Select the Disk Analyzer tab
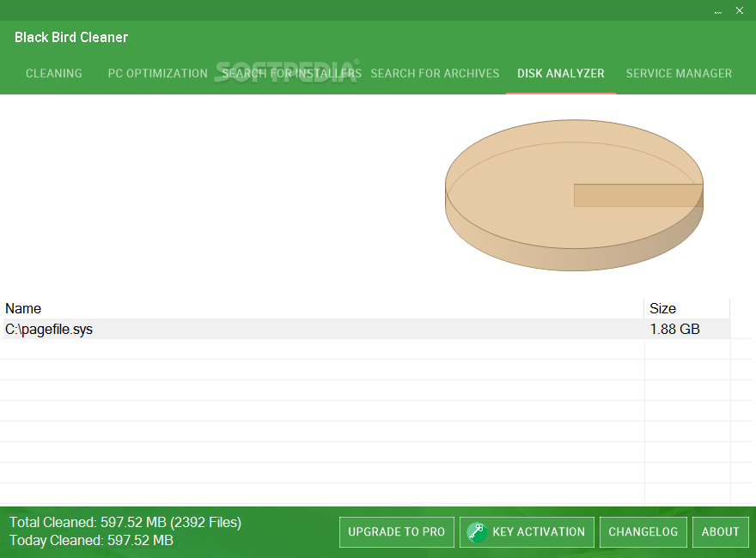 pos(561,73)
